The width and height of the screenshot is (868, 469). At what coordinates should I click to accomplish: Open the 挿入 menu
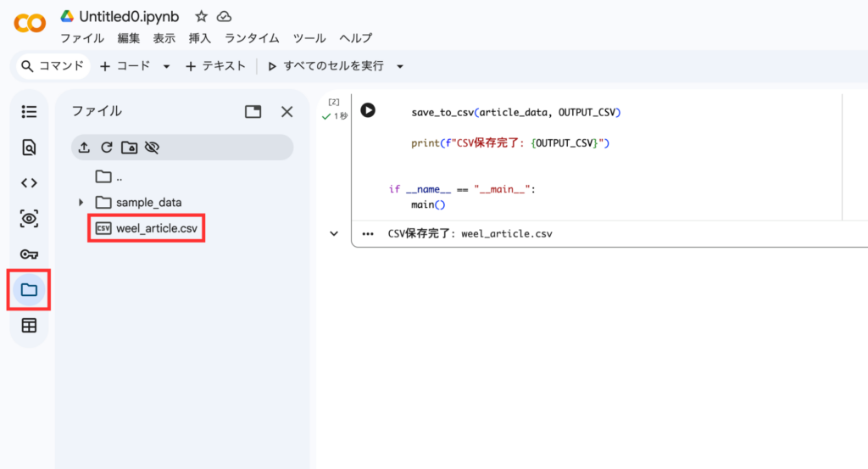(x=200, y=38)
